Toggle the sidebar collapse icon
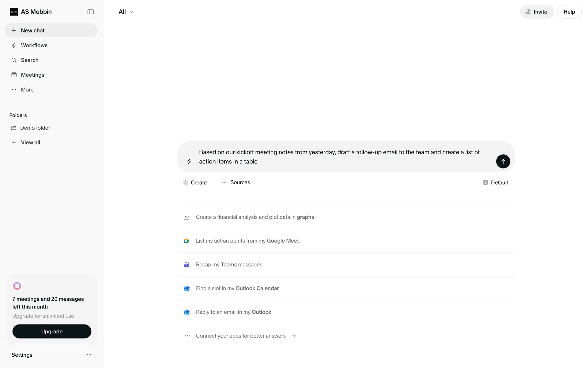This screenshot has height=368, width=588. (x=90, y=12)
